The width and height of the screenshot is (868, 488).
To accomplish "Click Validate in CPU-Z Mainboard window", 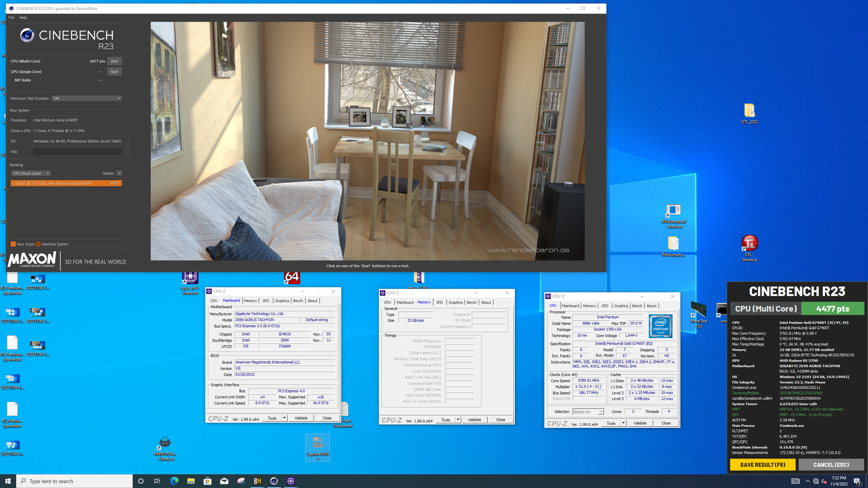I will pyautogui.click(x=301, y=418).
